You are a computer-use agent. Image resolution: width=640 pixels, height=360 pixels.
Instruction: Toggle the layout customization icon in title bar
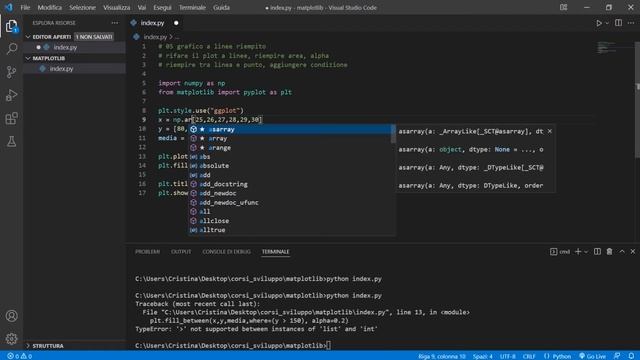563,7
